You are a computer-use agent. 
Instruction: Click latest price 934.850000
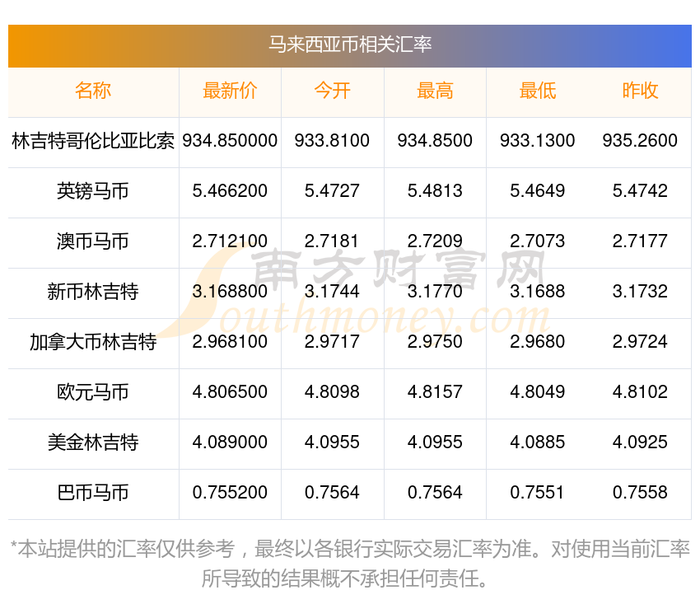click(x=230, y=141)
